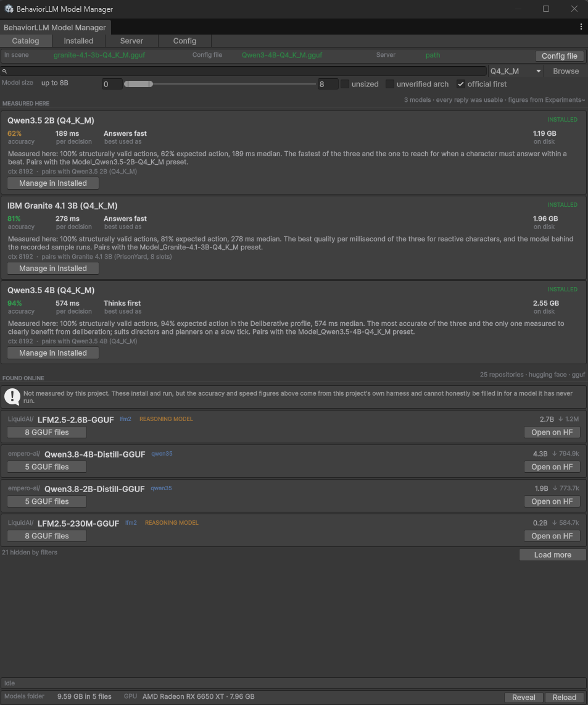
Task: Select the BehaviorLLM Model Manager window tab
Action: click(55, 27)
